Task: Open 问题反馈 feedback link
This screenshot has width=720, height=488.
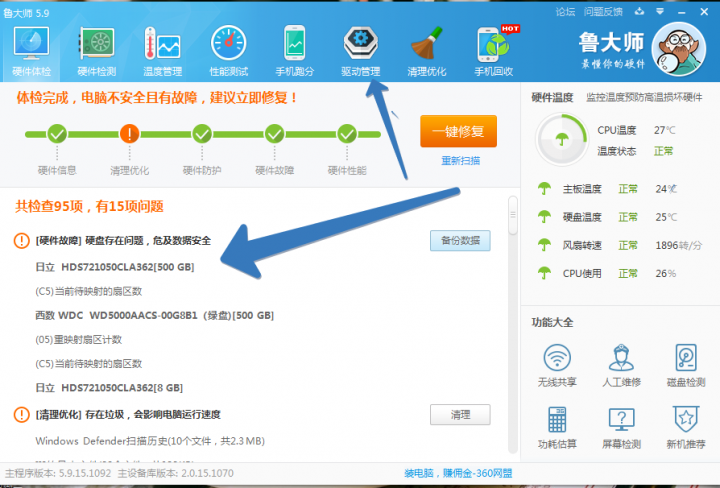Action: pyautogui.click(x=603, y=12)
